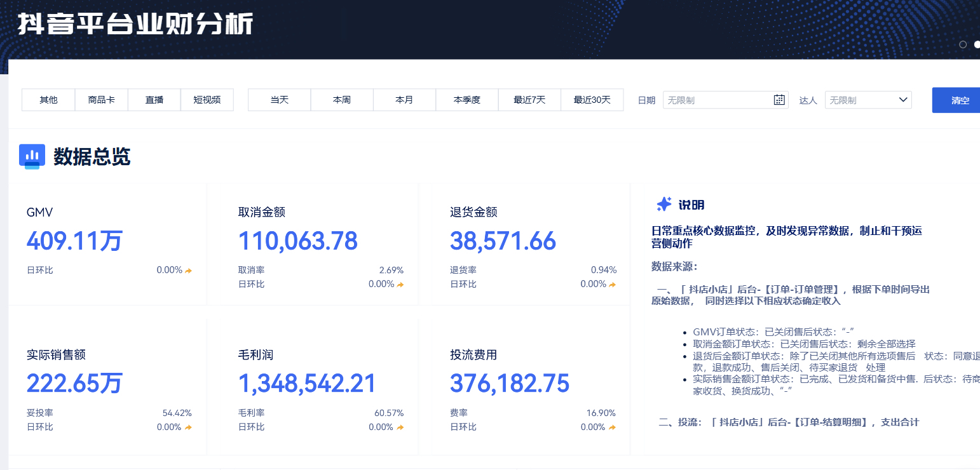
Task: Filter by 当天 time range
Action: click(x=280, y=100)
